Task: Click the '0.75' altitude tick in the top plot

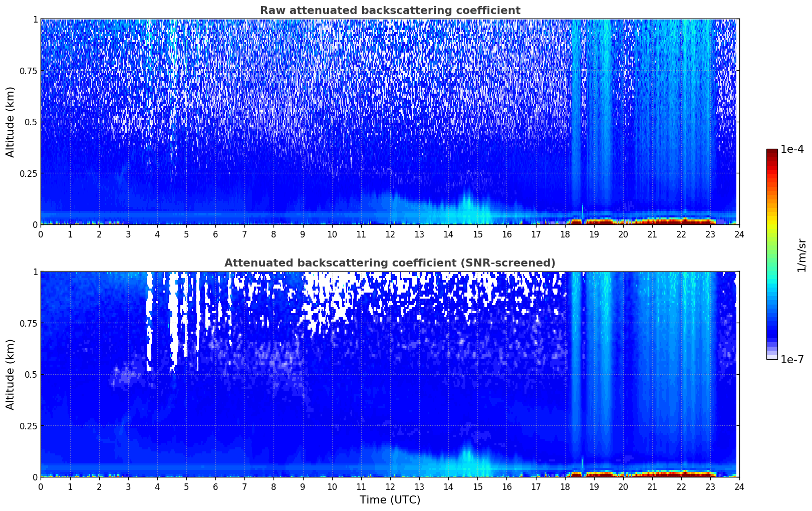Action: click(28, 71)
